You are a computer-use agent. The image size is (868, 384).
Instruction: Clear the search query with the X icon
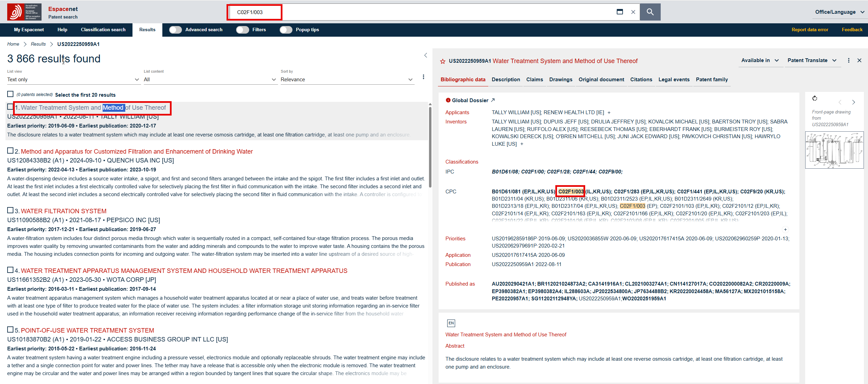point(633,12)
